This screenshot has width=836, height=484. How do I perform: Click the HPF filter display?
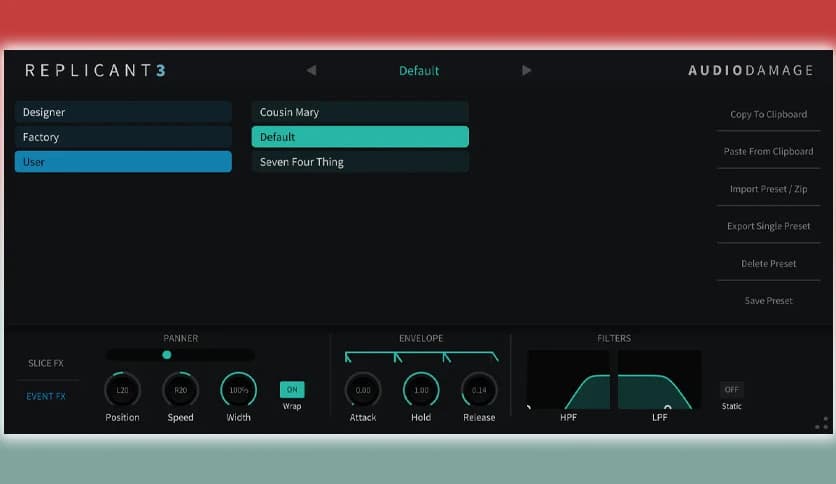[568, 380]
